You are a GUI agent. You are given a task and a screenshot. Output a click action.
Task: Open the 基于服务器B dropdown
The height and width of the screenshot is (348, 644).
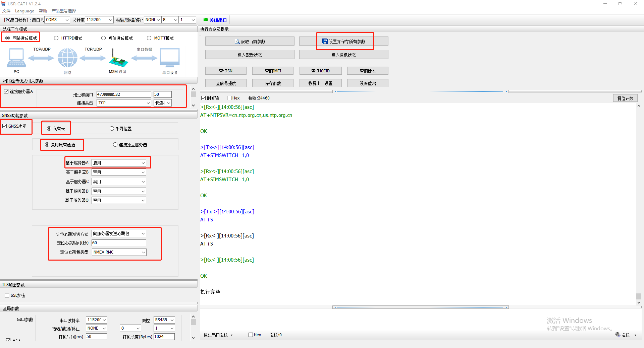tap(119, 172)
